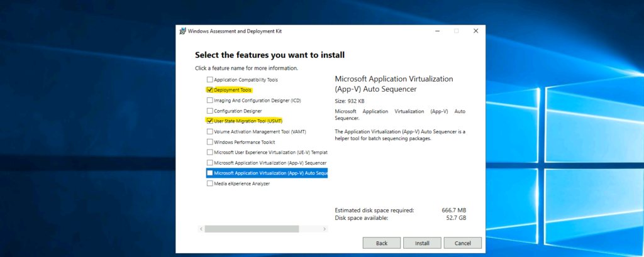644x257 pixels.
Task: Select Microsoft Application Virtualization (App-V) Sequencer label
Action: pyautogui.click(x=270, y=163)
